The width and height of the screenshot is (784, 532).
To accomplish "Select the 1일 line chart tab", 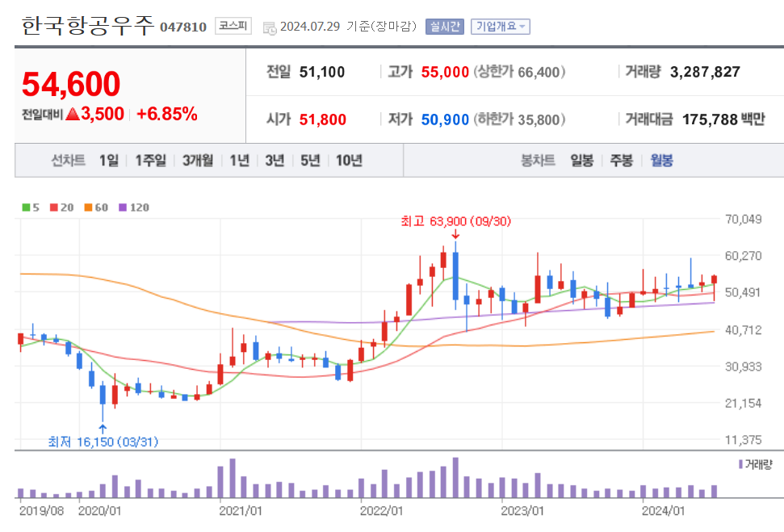I will 108,161.
